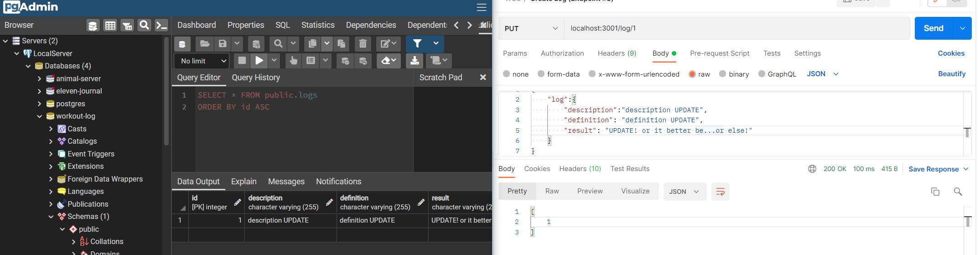The image size is (980, 255).
Task: Click the Cookies link in Postman
Action: point(951,53)
